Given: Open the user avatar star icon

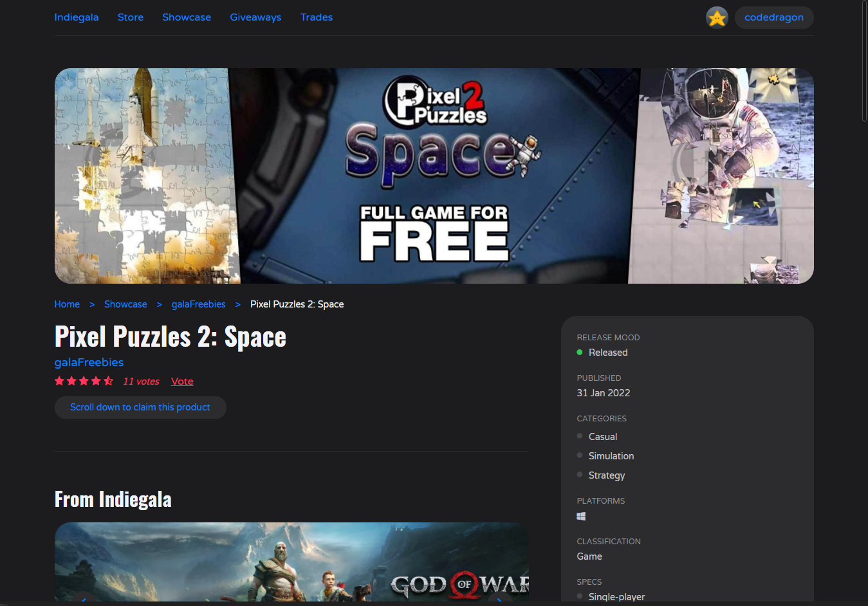Looking at the screenshot, I should [717, 17].
